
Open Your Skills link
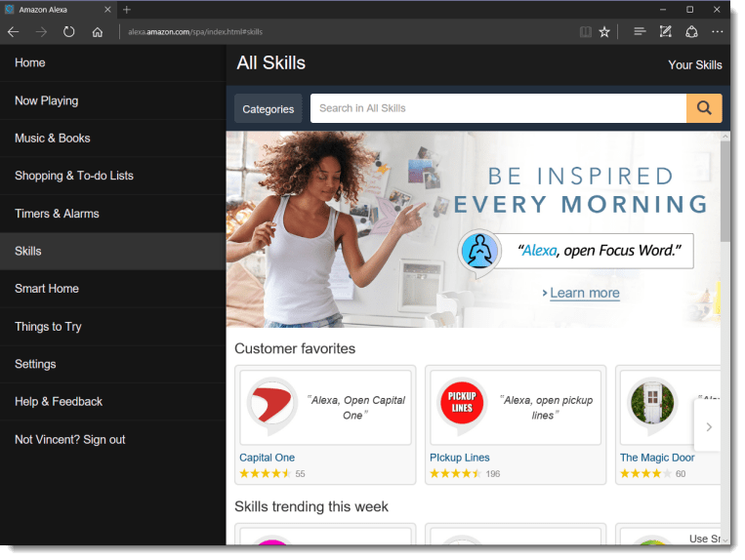tap(694, 65)
